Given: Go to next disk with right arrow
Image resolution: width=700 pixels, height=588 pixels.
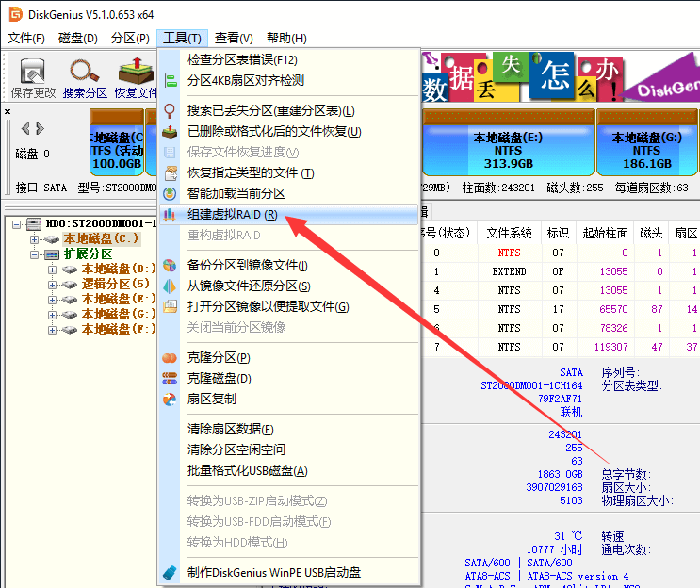Looking at the screenshot, I should [x=39, y=128].
